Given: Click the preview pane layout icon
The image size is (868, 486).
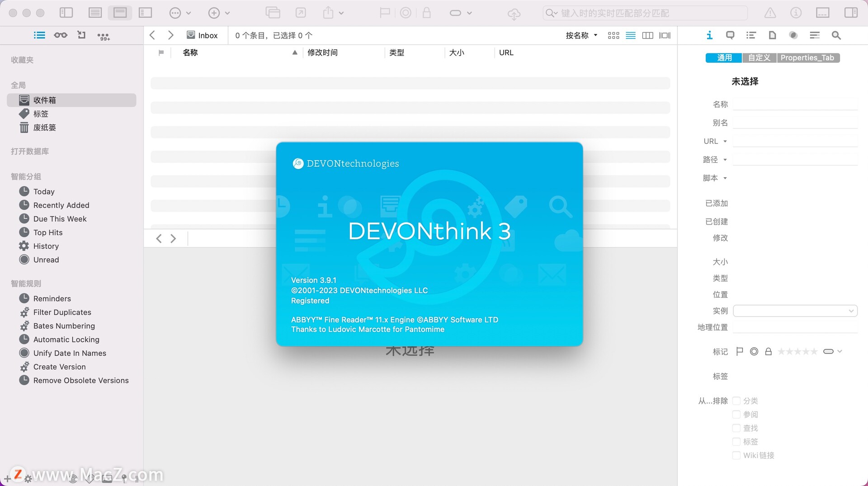Looking at the screenshot, I should pos(823,13).
